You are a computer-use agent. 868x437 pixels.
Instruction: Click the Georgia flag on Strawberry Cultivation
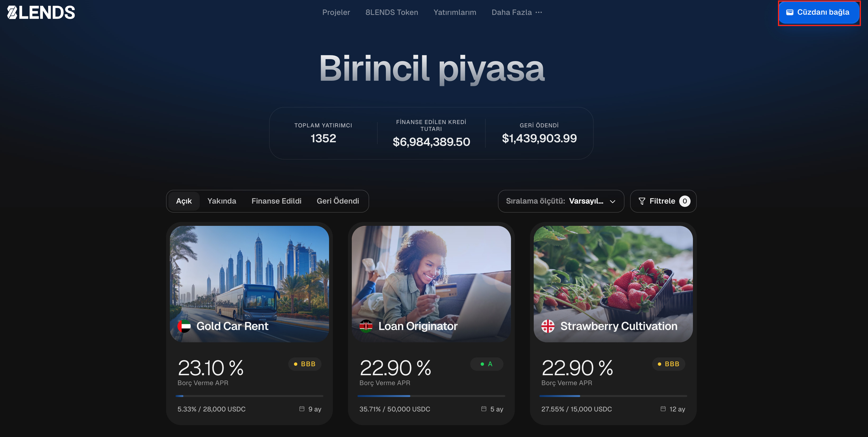tap(548, 326)
